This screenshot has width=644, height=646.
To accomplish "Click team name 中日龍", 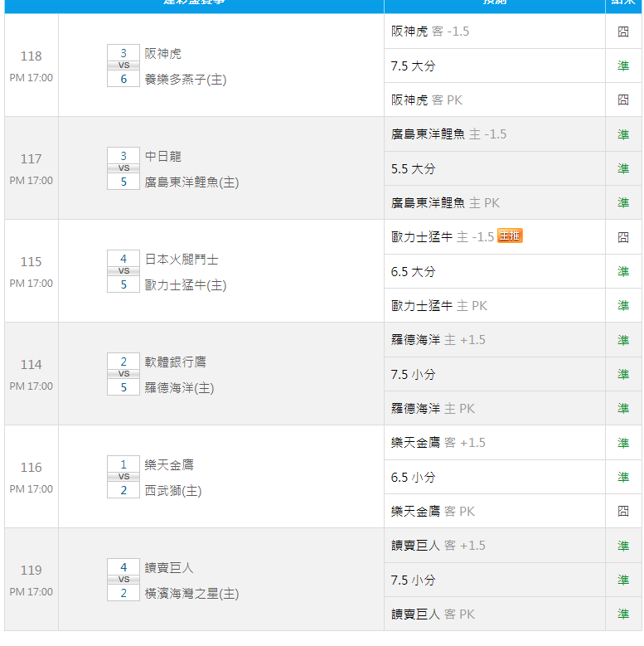I will point(162,156).
